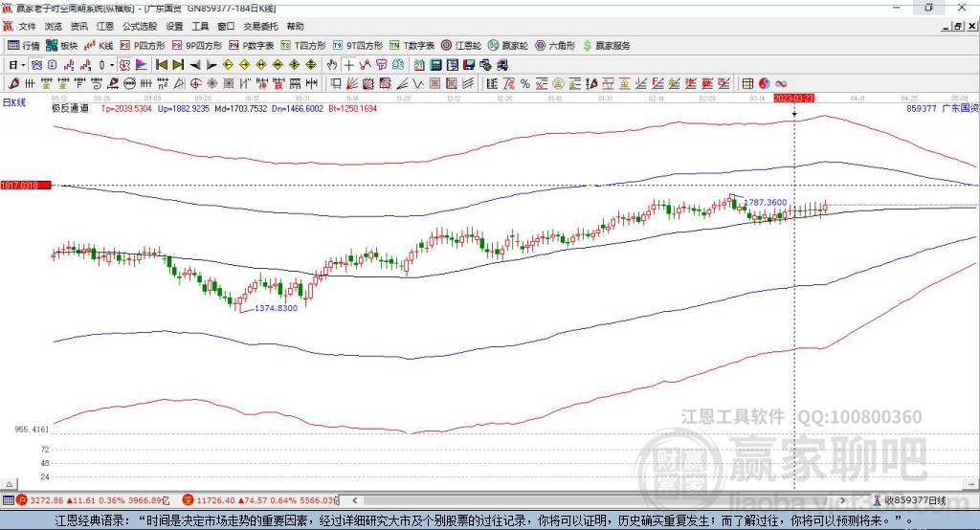Open the 浏览 menu

[54, 26]
